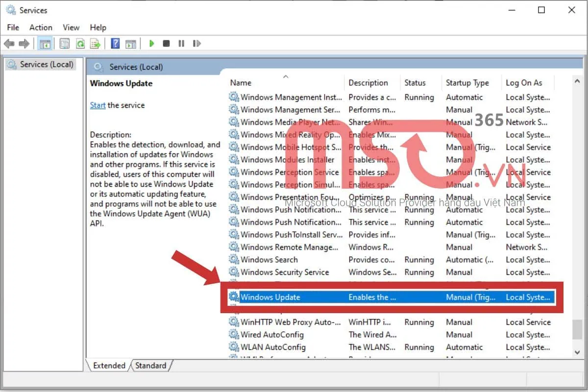This screenshot has height=392, width=588.
Task: Click the Stop Service square icon
Action: [167, 44]
